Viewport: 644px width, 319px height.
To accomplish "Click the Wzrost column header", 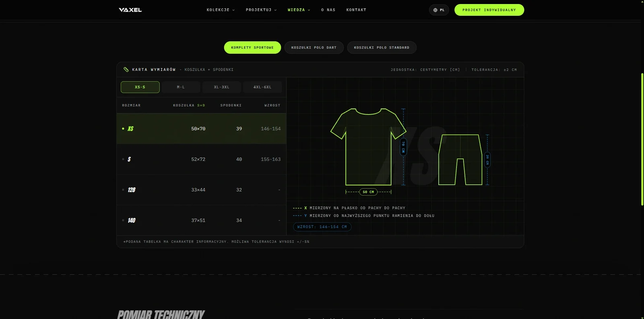I will [272, 106].
